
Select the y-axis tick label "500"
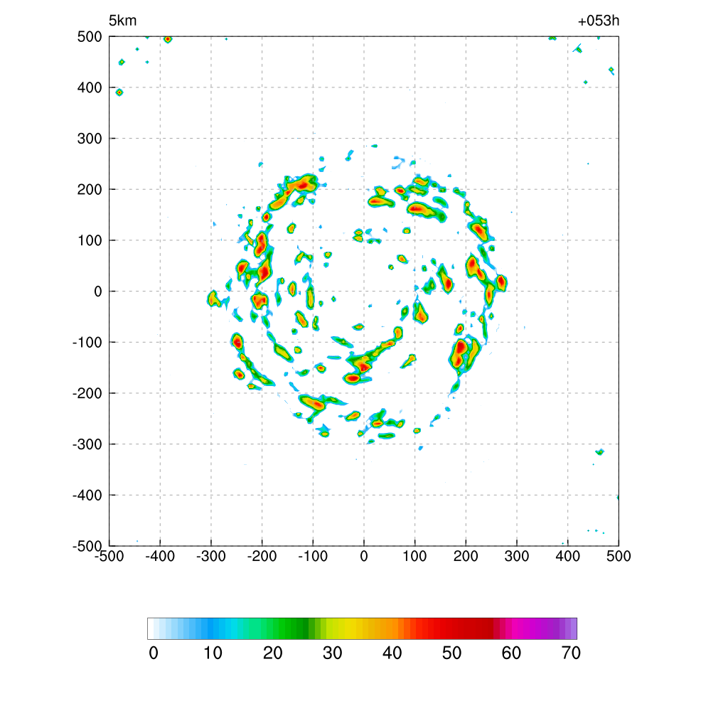coord(90,37)
